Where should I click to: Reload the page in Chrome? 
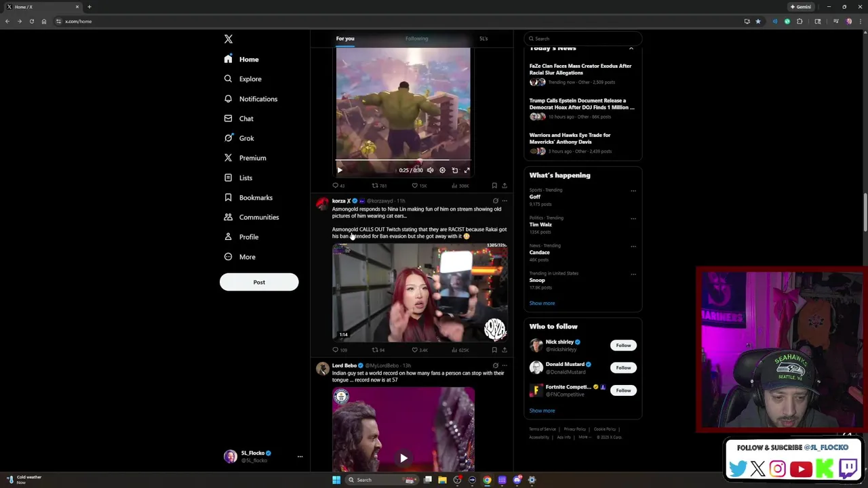(31, 21)
